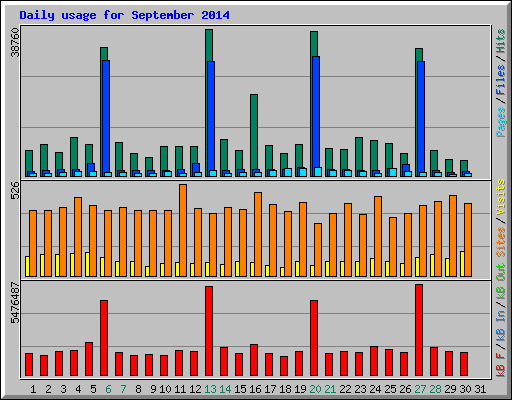Click the cyan "Pages" legend label

click(501, 122)
